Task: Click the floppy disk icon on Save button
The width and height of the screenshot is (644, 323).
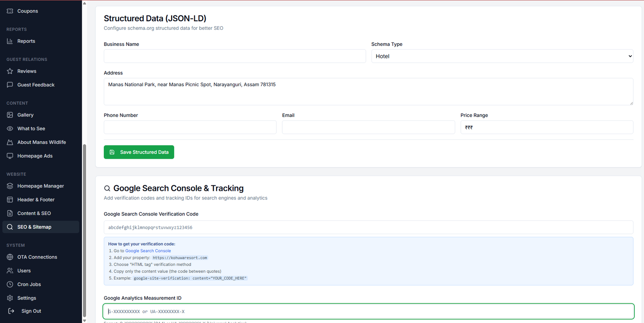Action: coord(112,152)
